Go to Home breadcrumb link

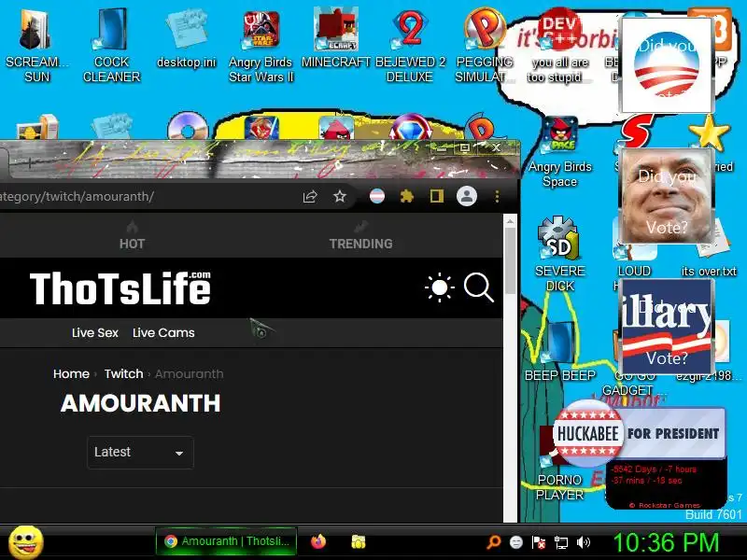(71, 374)
